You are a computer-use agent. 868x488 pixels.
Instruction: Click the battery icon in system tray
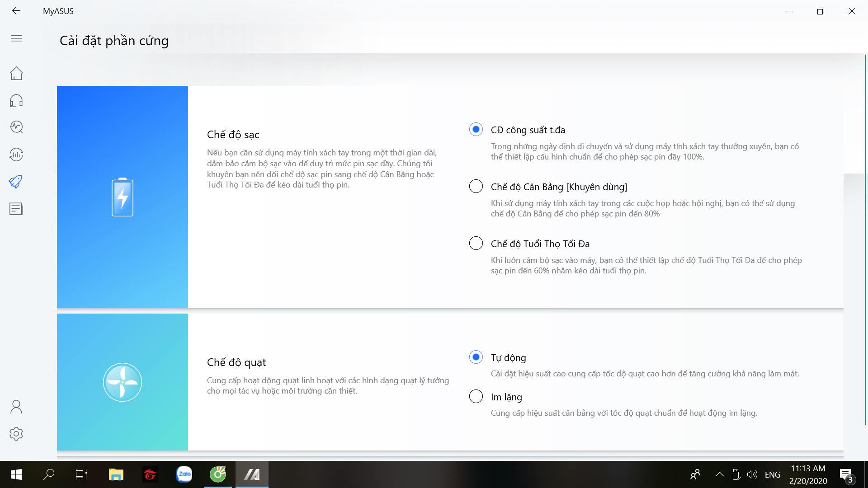736,474
